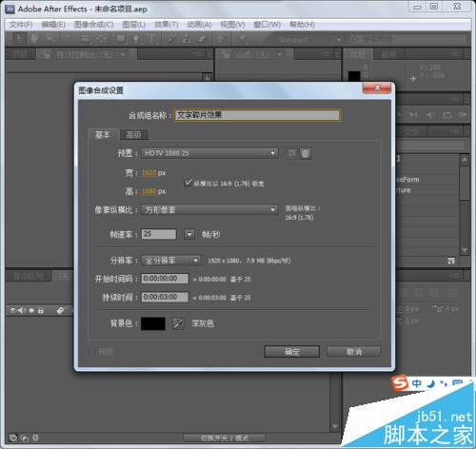
Task: Select the Brush tool in toolbar
Action: coord(171,39)
